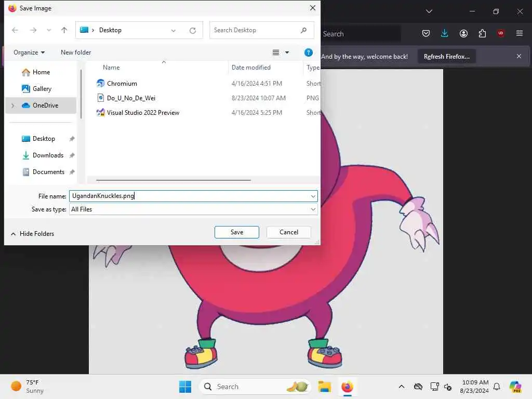
Task: Expand address bar previous locations dropdown
Action: pos(174,31)
